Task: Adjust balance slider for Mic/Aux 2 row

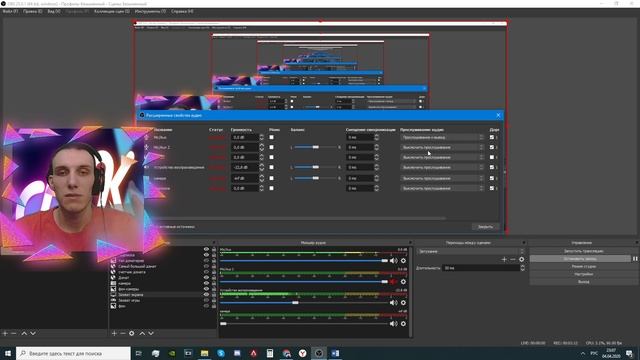Action: click(315, 147)
